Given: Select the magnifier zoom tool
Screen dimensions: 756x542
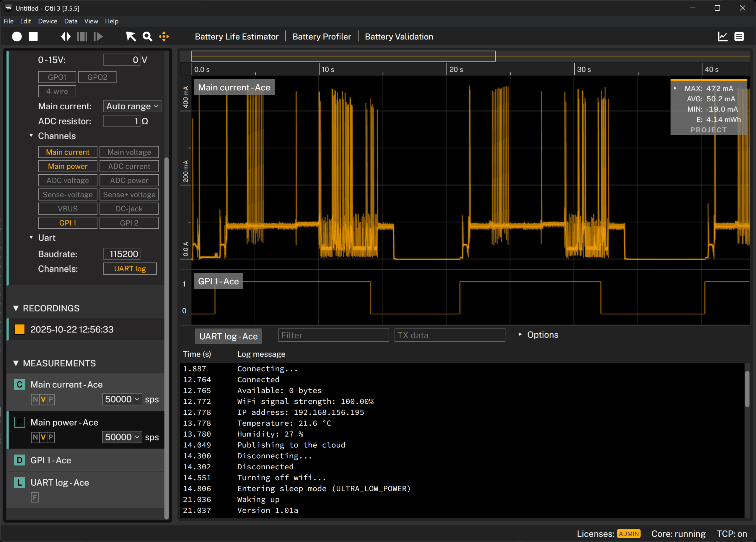Looking at the screenshot, I should coord(147,36).
